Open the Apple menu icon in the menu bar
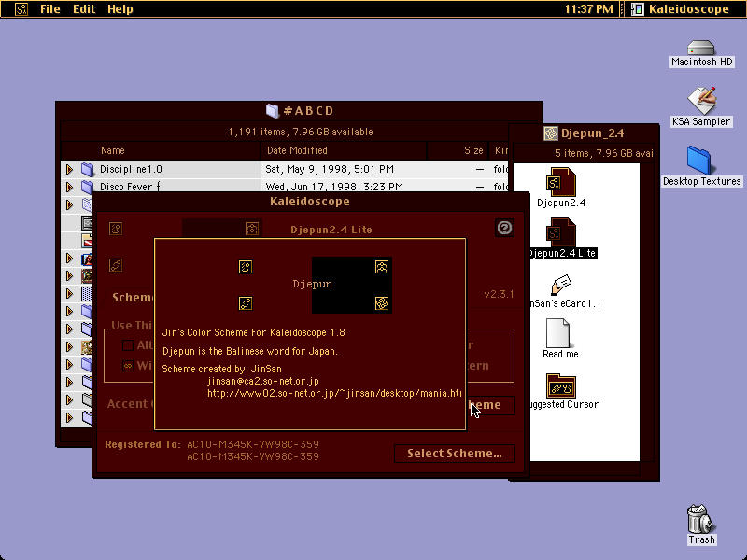The height and width of the screenshot is (560, 747). tap(21, 8)
